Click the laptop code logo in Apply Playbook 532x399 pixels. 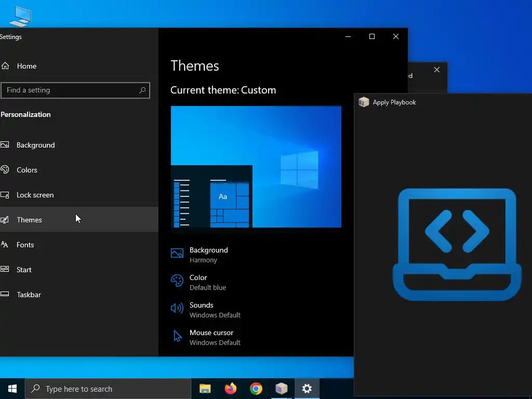pos(457,245)
